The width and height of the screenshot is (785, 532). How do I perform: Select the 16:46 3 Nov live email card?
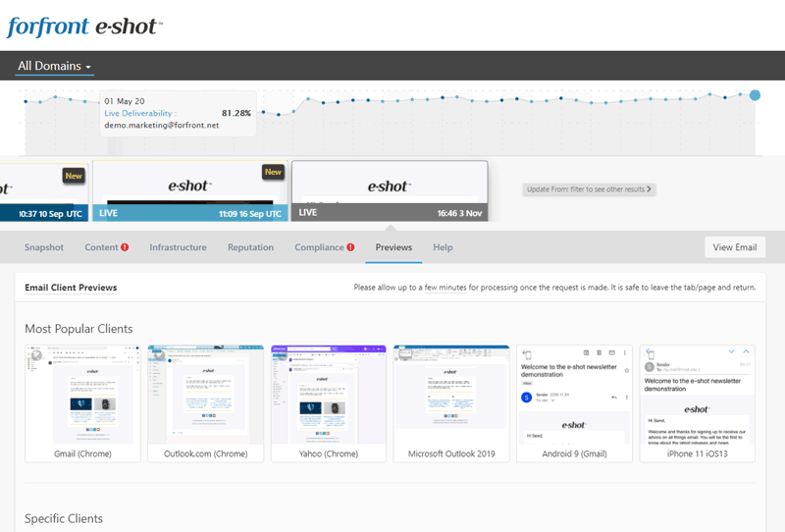(390, 191)
